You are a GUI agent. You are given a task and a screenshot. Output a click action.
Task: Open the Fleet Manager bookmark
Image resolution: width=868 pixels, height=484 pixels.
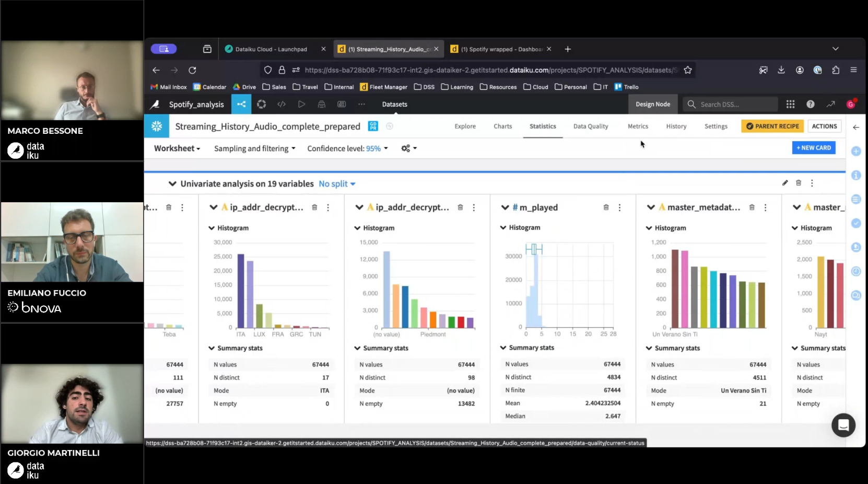pyautogui.click(x=383, y=87)
